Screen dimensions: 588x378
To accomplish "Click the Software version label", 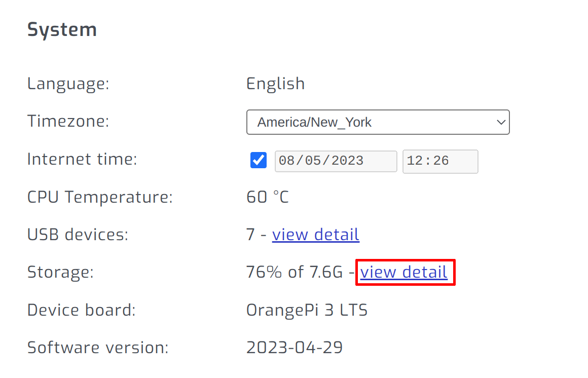I will coord(97,348).
